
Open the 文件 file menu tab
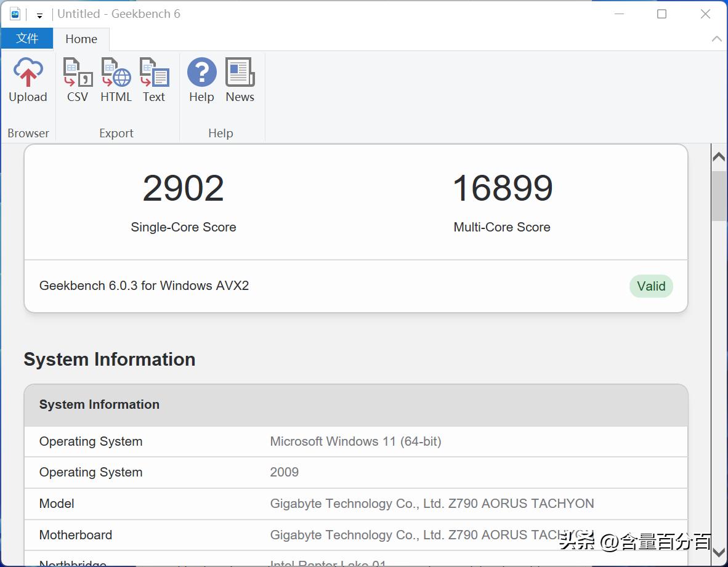tap(26, 39)
